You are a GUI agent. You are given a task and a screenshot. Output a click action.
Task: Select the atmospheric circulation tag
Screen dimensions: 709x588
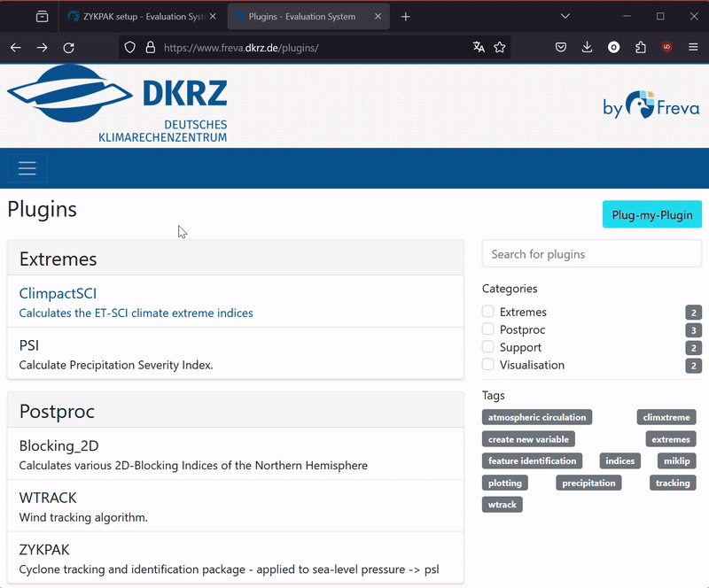tap(537, 417)
